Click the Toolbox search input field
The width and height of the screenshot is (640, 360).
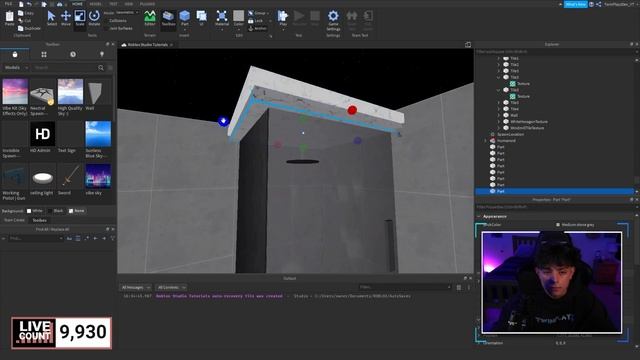click(x=64, y=68)
